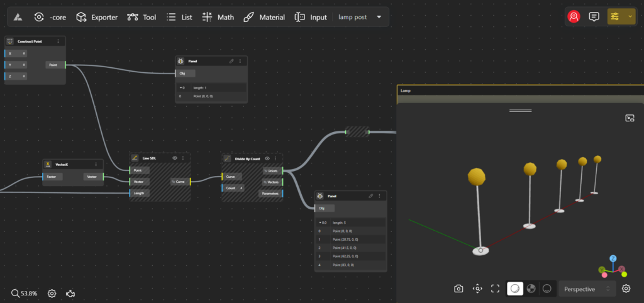Open the comments chat icon
The width and height of the screenshot is (644, 303).
tap(594, 17)
